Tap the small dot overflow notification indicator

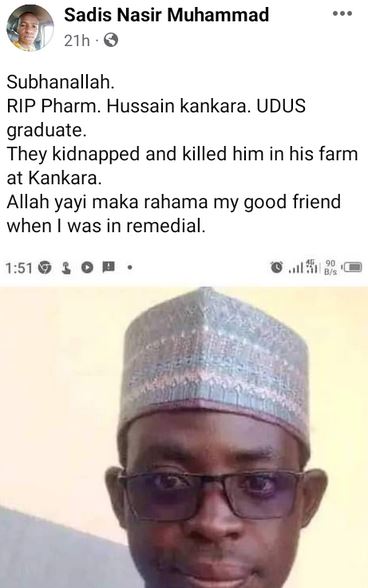[x=130, y=268]
